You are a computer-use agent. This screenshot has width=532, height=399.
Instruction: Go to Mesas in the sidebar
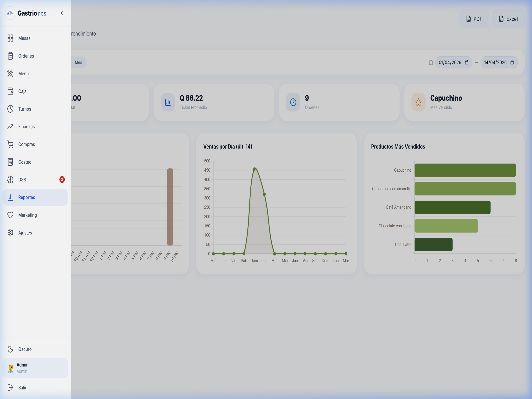35,38
